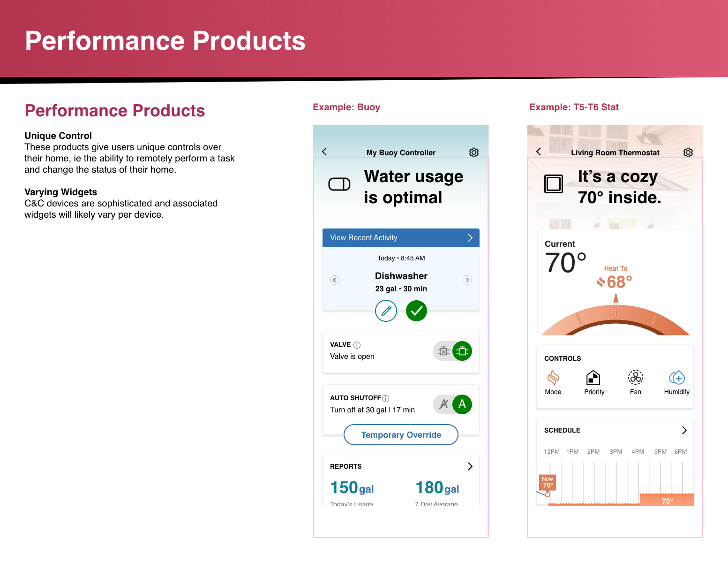Go back from Living Room Thermostat screen
Image resolution: width=728 pixels, height=563 pixels.
539,152
